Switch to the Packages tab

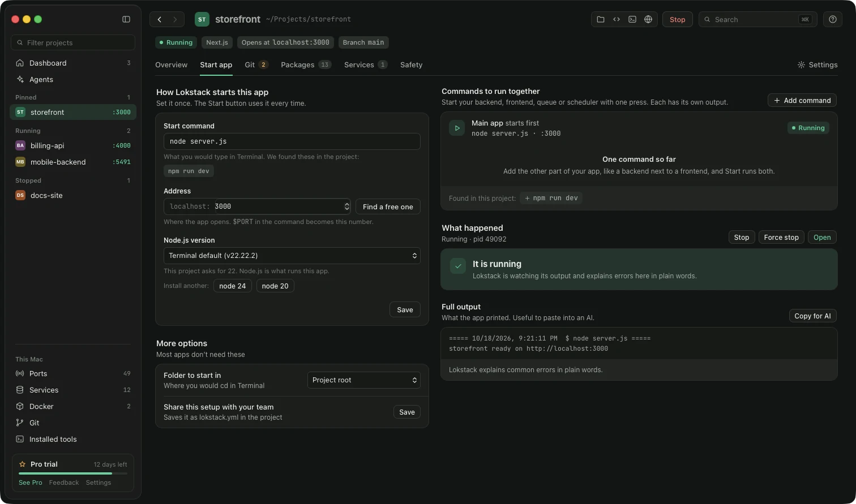pyautogui.click(x=306, y=64)
